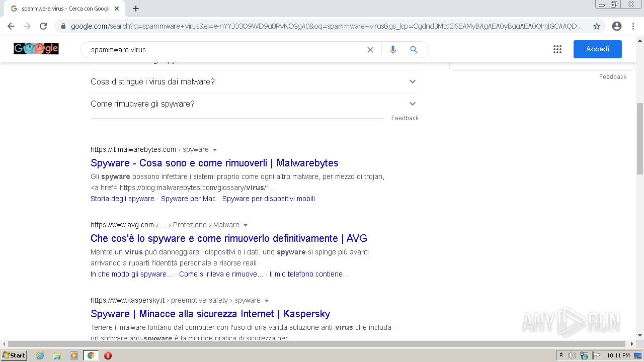Click the volume speaker tray icon
This screenshot has width=644, height=362.
coord(572,355)
